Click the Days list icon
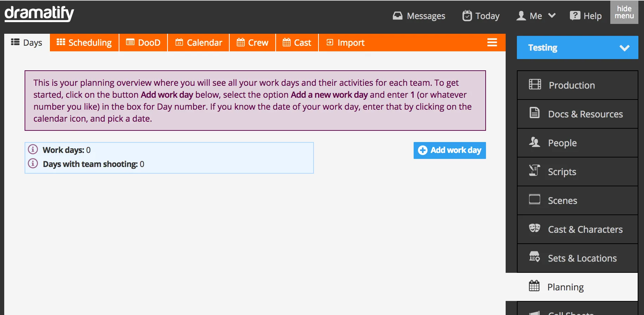Viewport: 644px width, 315px height. click(15, 42)
